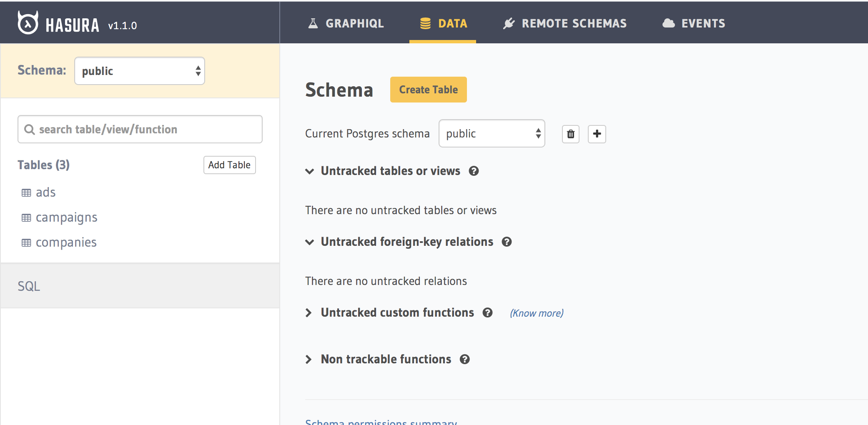
Task: Open the Events tab
Action: tap(694, 23)
